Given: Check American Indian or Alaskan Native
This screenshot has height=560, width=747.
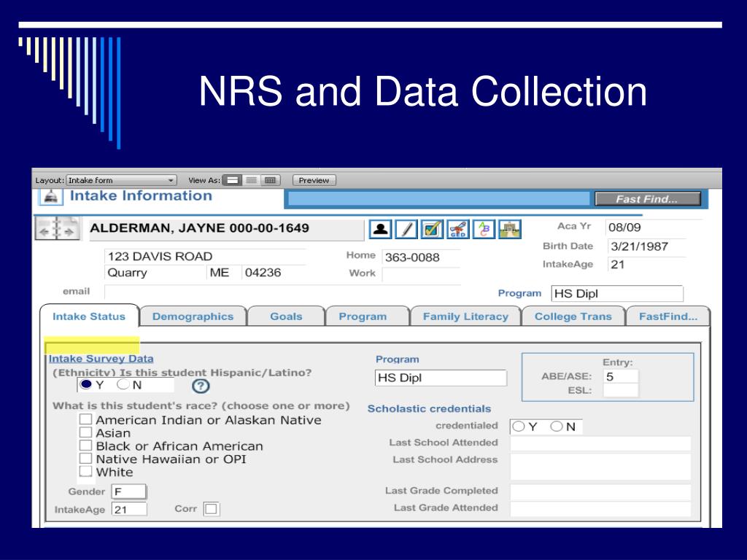Looking at the screenshot, I should click(x=85, y=419).
